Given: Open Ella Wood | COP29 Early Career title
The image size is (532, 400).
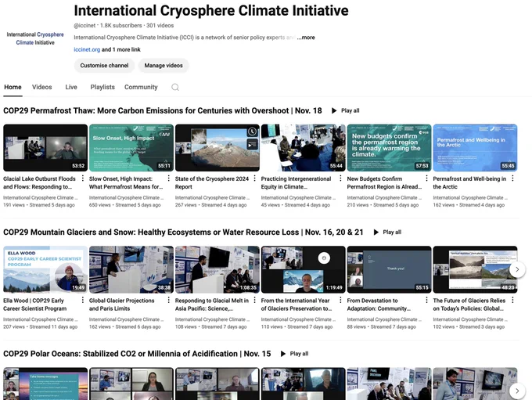Looking at the screenshot, I should coord(35,305).
